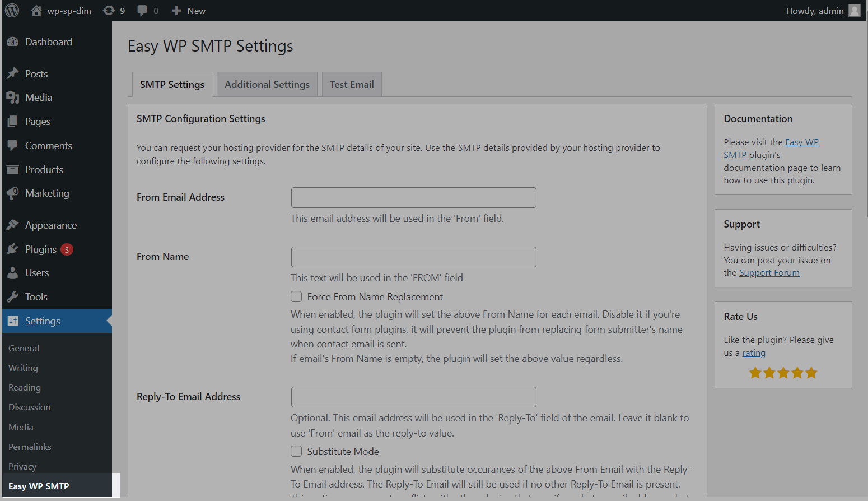Click the Howdy, admin account link
Screen dimensions: 868x501
coord(815,11)
